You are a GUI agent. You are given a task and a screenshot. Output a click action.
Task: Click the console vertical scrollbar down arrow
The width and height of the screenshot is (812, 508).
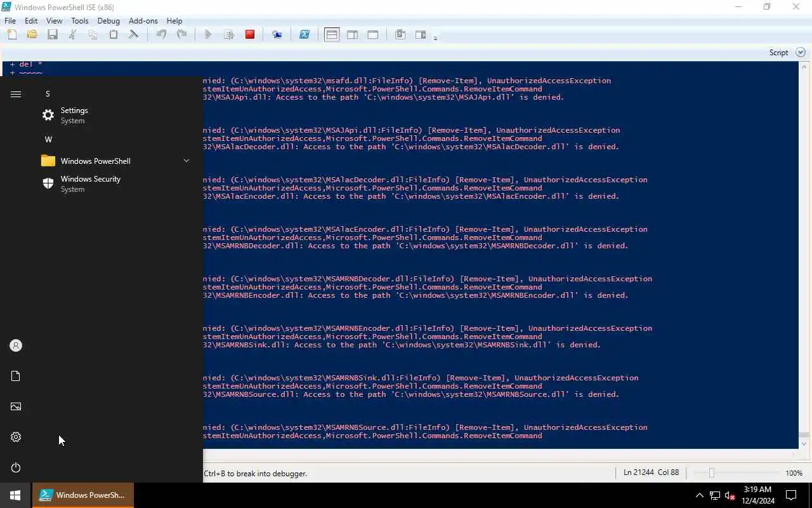point(804,444)
